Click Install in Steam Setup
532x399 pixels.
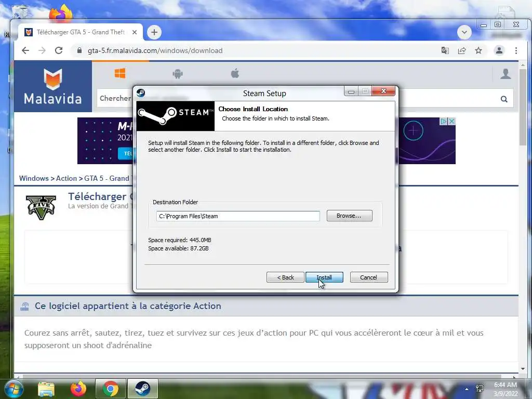click(324, 277)
